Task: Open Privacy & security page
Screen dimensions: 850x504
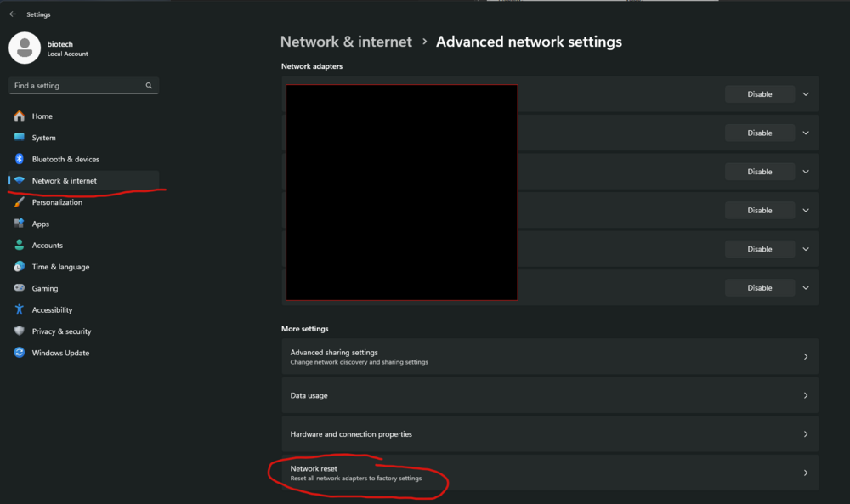Action: point(61,331)
